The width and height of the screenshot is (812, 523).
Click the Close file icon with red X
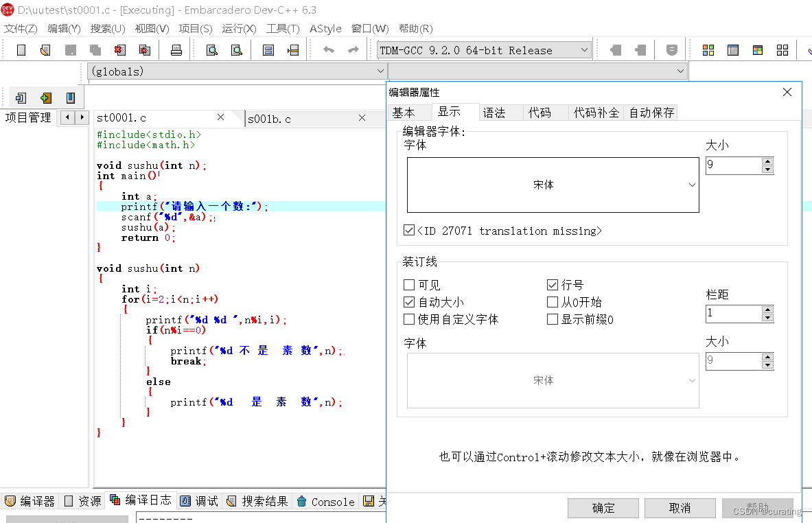(x=120, y=50)
